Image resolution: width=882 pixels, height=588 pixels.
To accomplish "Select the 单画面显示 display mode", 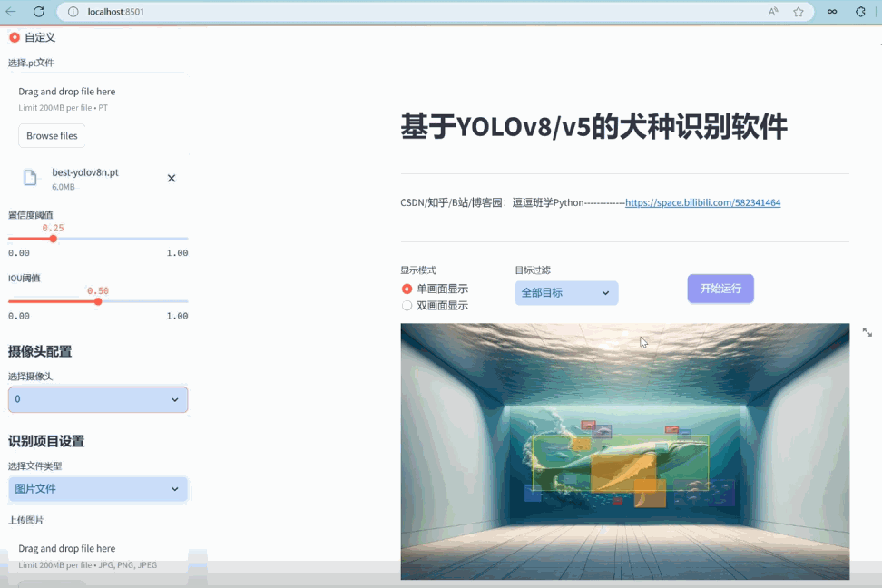I will (x=406, y=289).
